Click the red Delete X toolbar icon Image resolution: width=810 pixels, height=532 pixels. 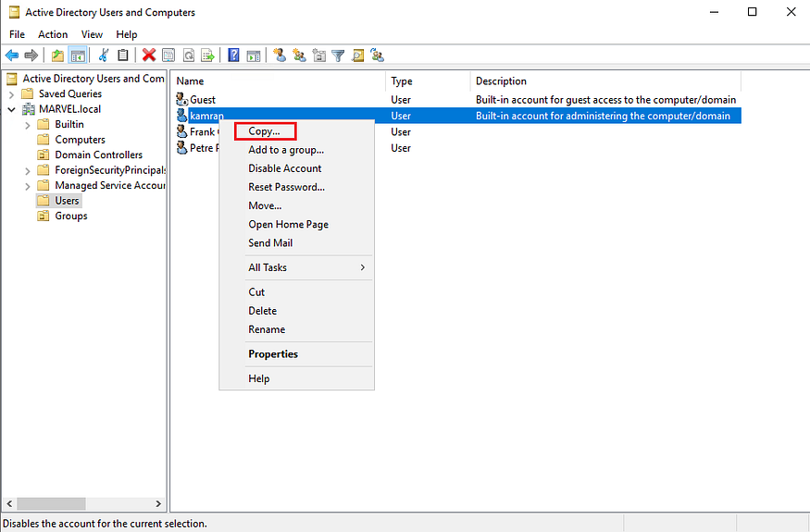tap(148, 56)
